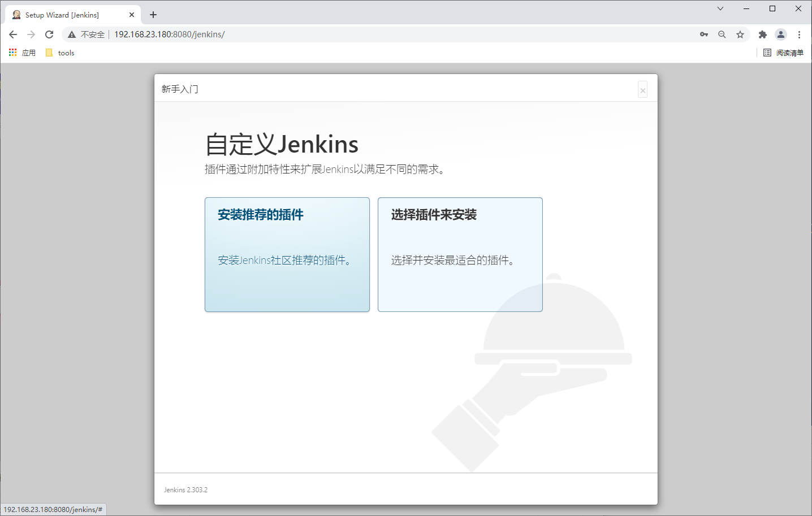Screen dimensions: 812x516
Task: Click the not-secure warning triangle icon
Action: (x=72, y=34)
